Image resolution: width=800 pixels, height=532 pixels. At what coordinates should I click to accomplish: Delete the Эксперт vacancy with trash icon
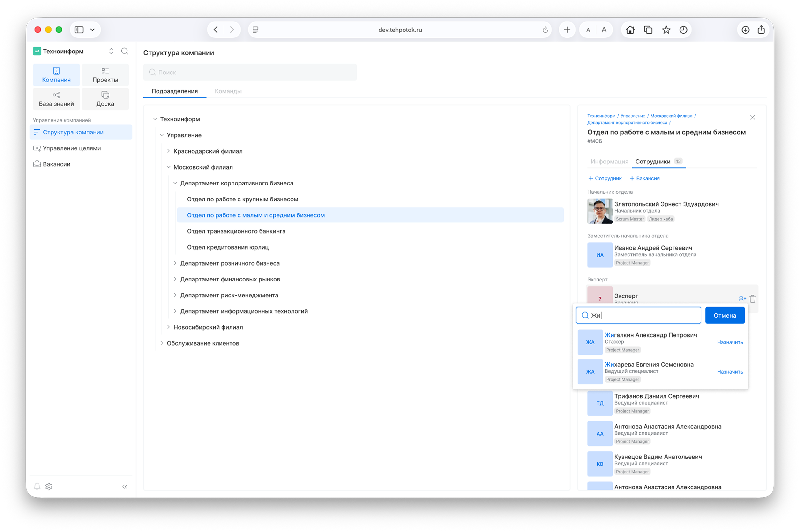tap(753, 299)
